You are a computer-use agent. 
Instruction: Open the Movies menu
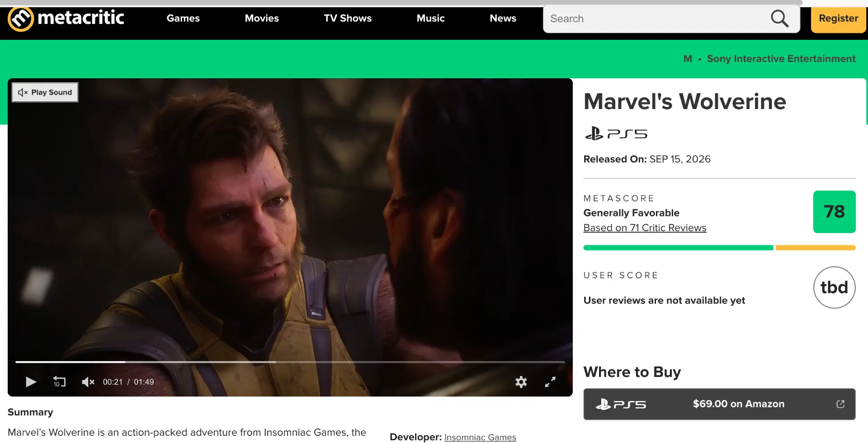(262, 19)
